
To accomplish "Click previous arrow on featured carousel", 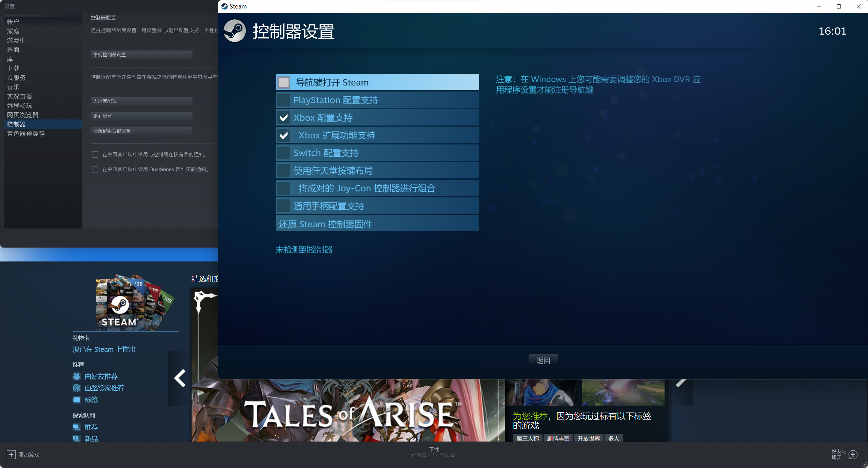I will click(x=180, y=378).
